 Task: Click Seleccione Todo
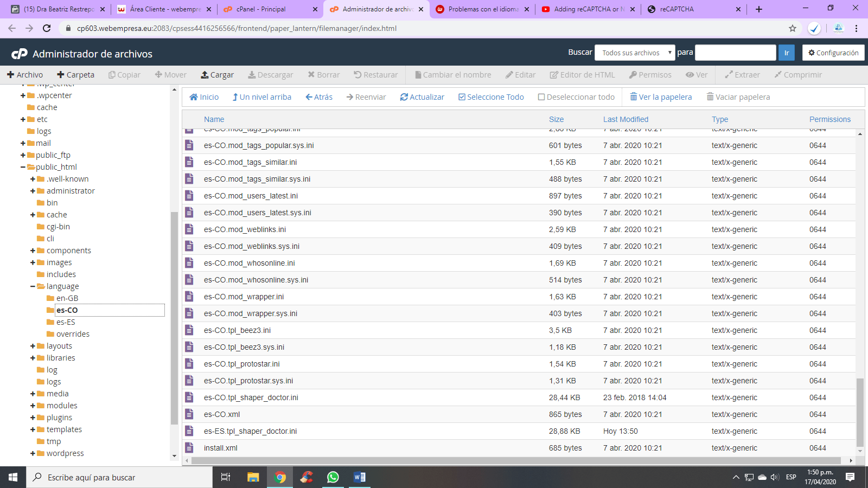pyautogui.click(x=491, y=97)
